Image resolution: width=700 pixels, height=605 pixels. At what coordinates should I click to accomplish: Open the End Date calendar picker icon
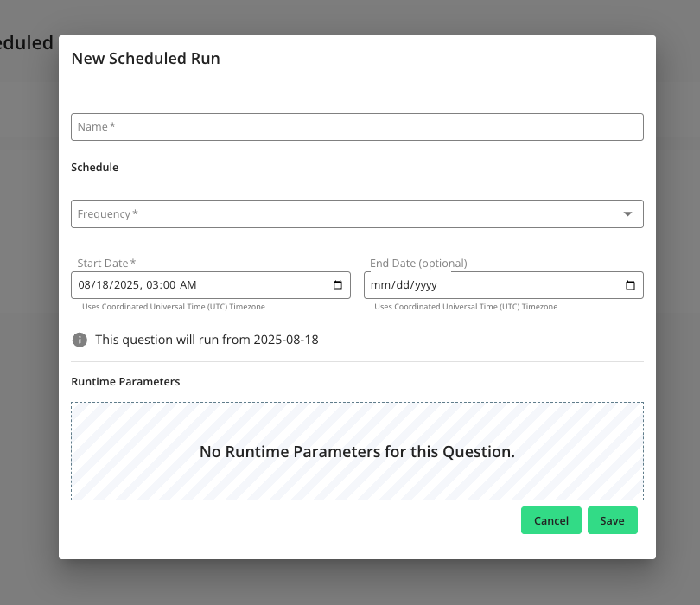point(630,285)
